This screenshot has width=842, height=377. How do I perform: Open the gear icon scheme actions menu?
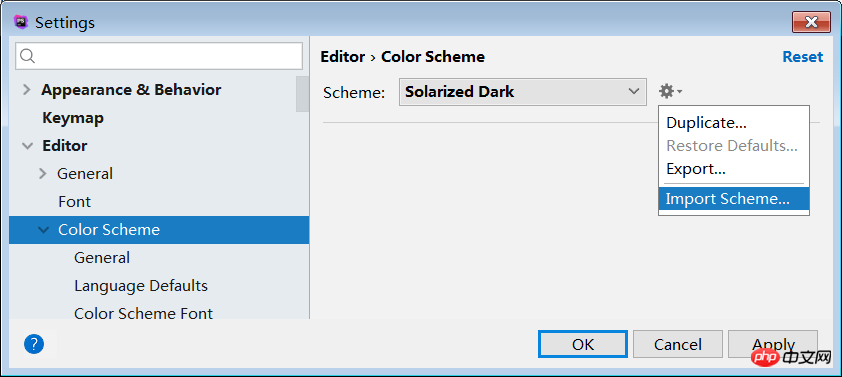[x=670, y=91]
